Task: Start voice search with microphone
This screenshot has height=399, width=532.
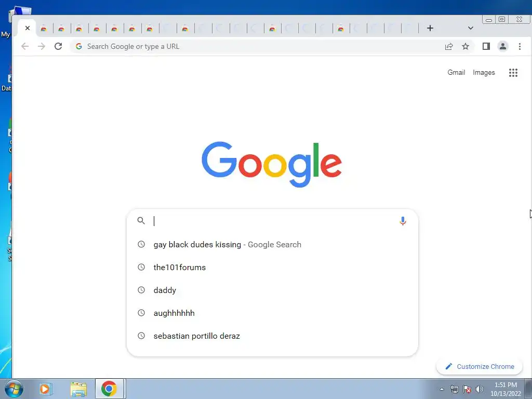Action: tap(403, 221)
